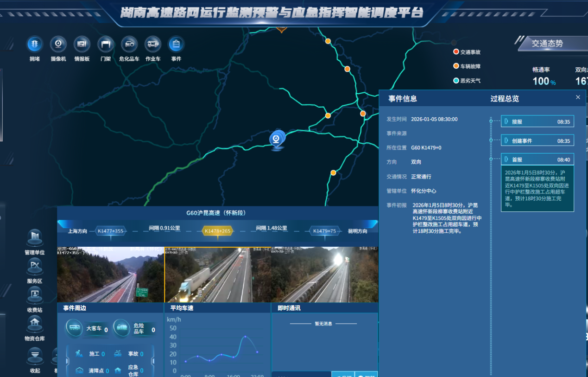Toggle the 拥堵 congestion layer icon
This screenshot has height=377, width=588.
pos(35,45)
